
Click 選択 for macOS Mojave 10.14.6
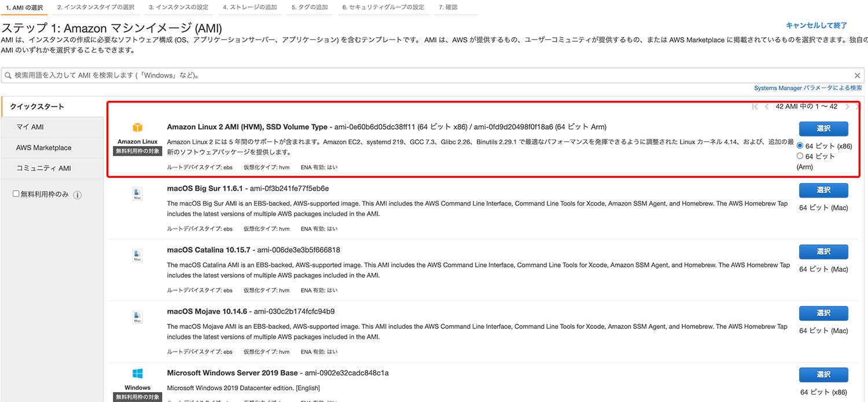coord(823,313)
